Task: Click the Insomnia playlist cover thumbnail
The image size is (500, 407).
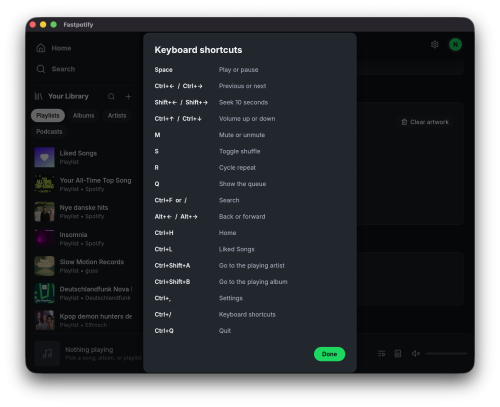Action: pos(44,239)
